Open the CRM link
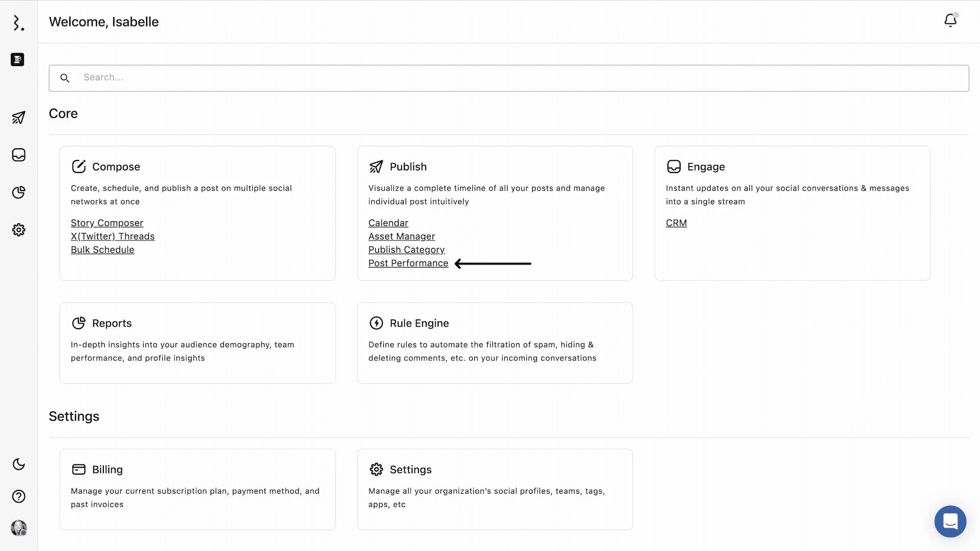The height and width of the screenshot is (551, 980). click(676, 223)
